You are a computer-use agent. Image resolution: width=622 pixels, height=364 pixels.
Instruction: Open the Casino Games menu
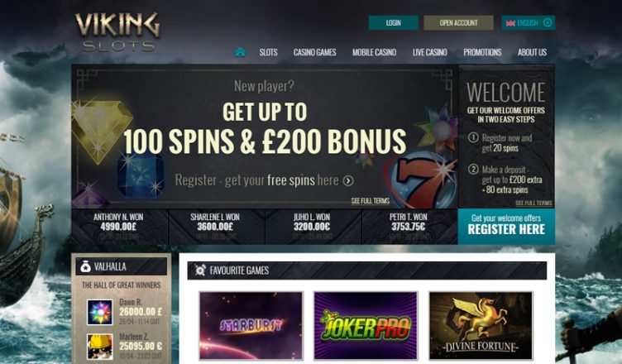(x=314, y=52)
